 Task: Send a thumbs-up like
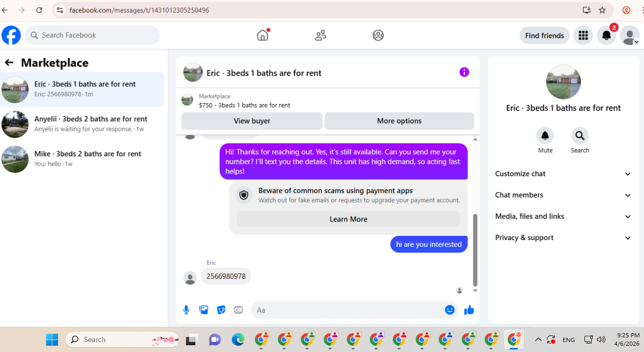pos(469,310)
